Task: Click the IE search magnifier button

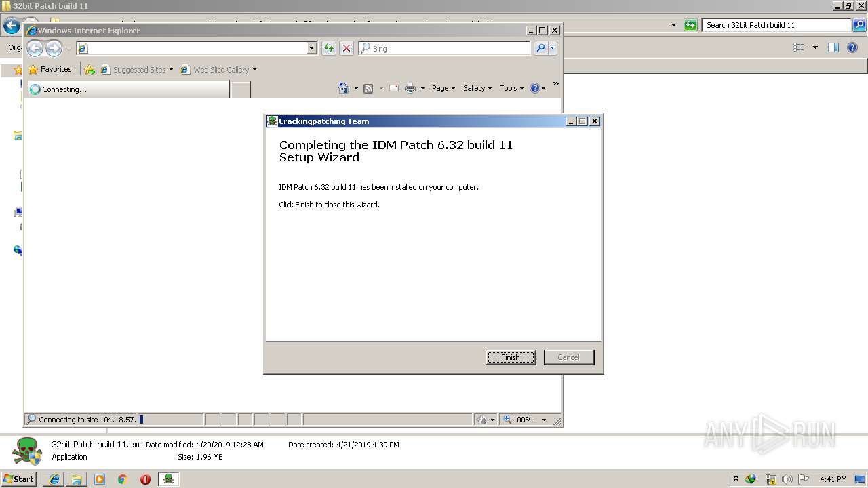Action: [540, 48]
